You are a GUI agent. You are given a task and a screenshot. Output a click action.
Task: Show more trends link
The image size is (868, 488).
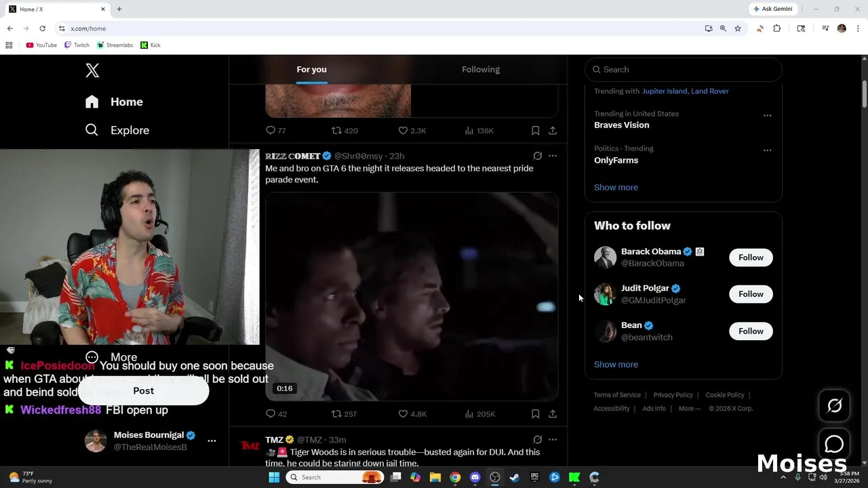click(616, 187)
